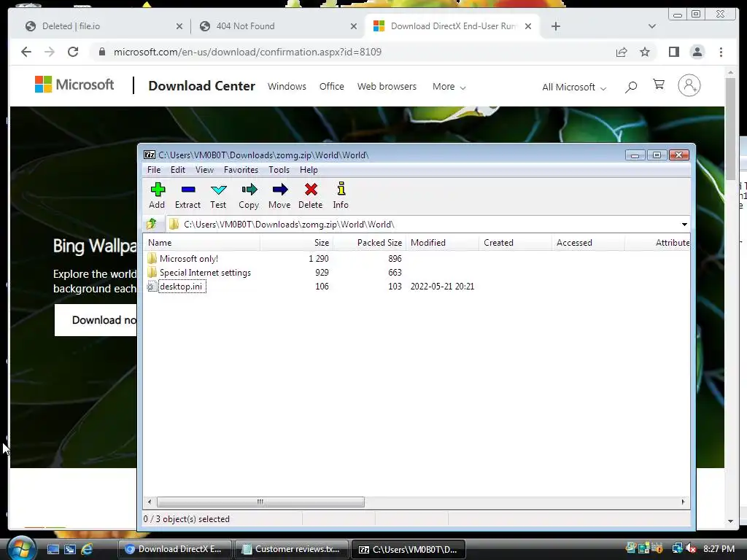Select the 'Special Internet settings' folder

205,273
